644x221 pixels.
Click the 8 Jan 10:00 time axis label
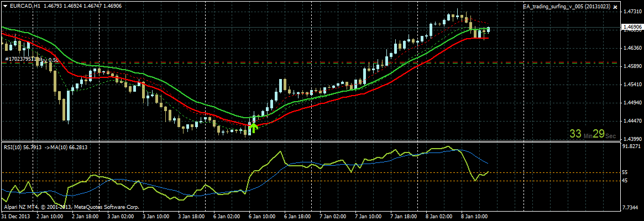[x=474, y=215]
